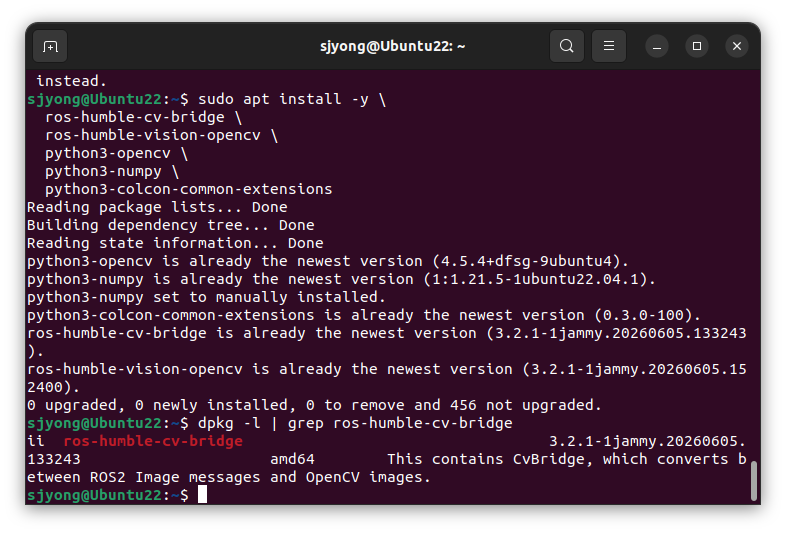This screenshot has height=533, width=786.
Task: Click the line 'python3-numpy \'
Action: pos(112,171)
